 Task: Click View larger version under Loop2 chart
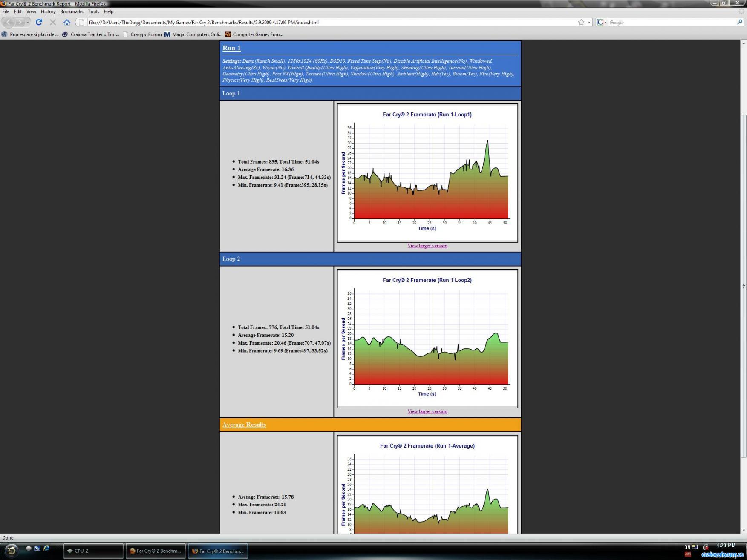pos(427,411)
